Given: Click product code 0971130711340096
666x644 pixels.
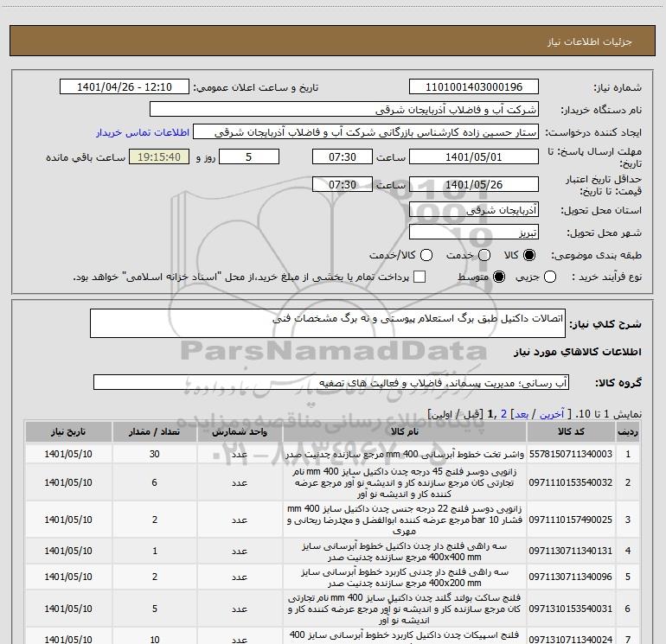Looking at the screenshot, I should 571,577.
